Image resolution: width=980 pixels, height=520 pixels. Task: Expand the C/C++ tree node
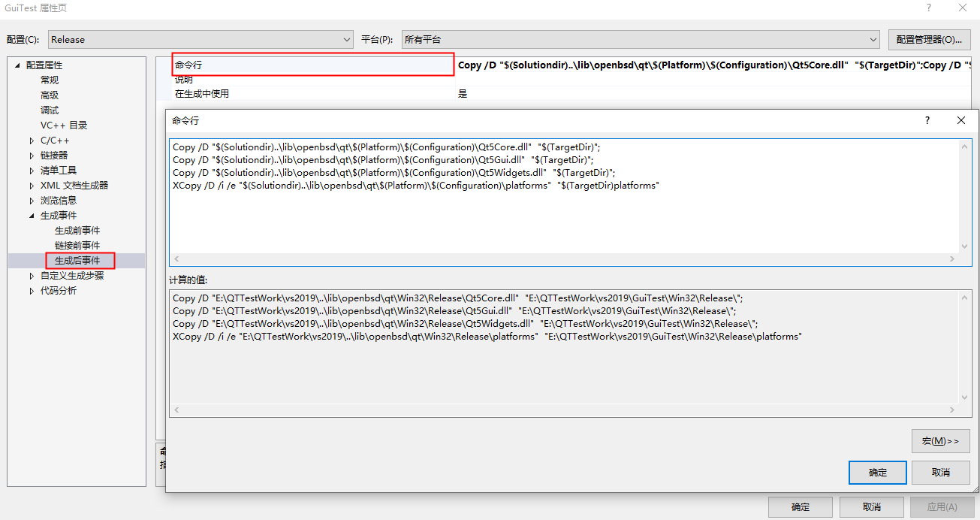tap(32, 141)
